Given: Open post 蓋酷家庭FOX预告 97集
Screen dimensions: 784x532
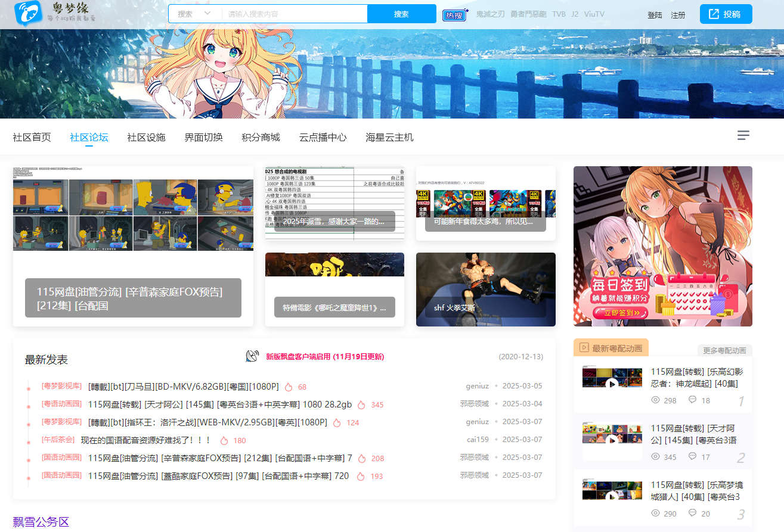Looking at the screenshot, I should [x=218, y=476].
